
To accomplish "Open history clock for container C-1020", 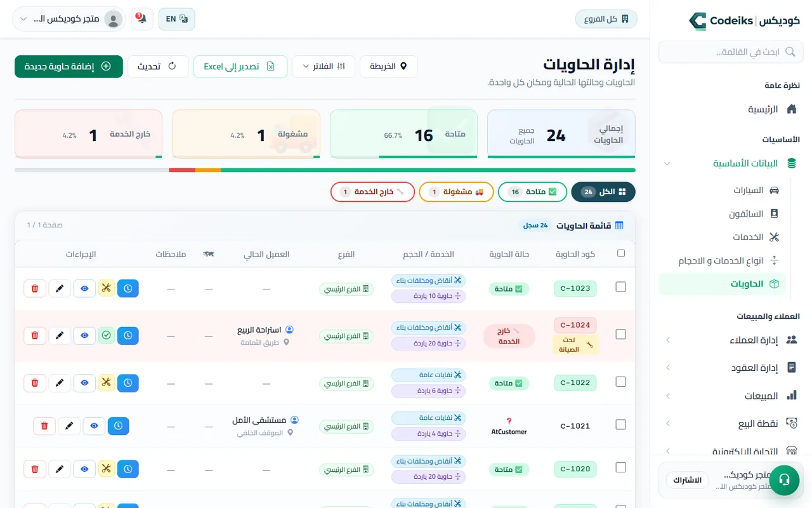I will coord(128,469).
